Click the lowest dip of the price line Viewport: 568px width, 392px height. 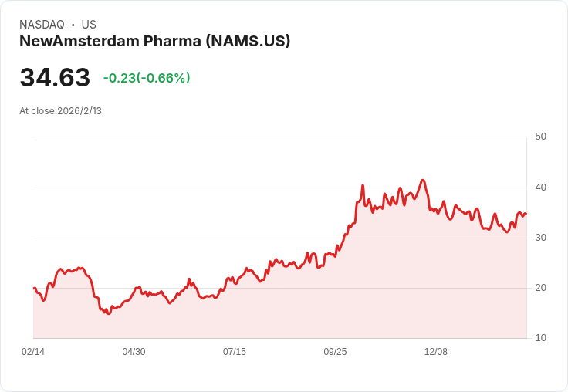(x=108, y=314)
